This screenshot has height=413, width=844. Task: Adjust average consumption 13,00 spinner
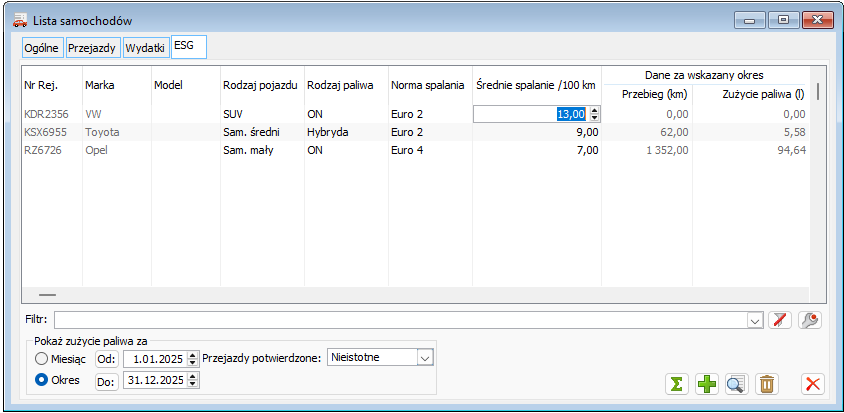594,114
